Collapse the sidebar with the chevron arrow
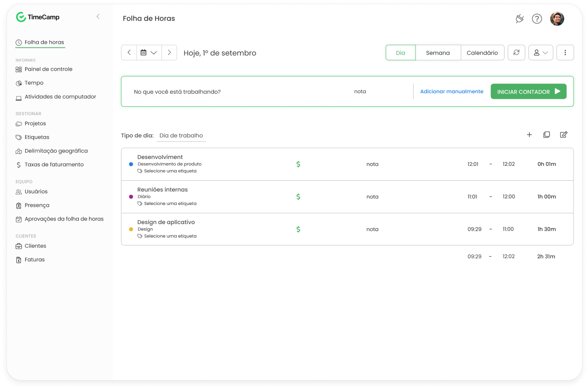 click(98, 17)
